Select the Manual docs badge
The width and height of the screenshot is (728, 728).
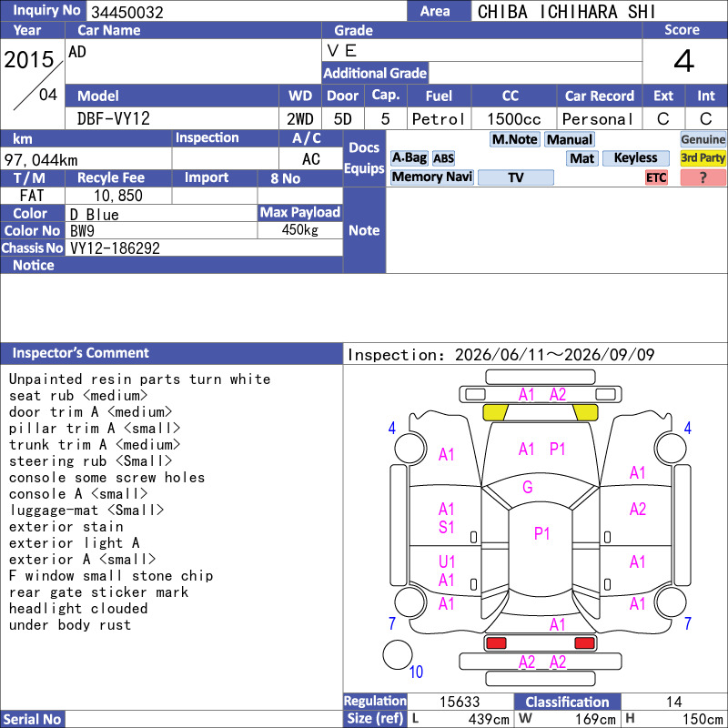[x=570, y=139]
